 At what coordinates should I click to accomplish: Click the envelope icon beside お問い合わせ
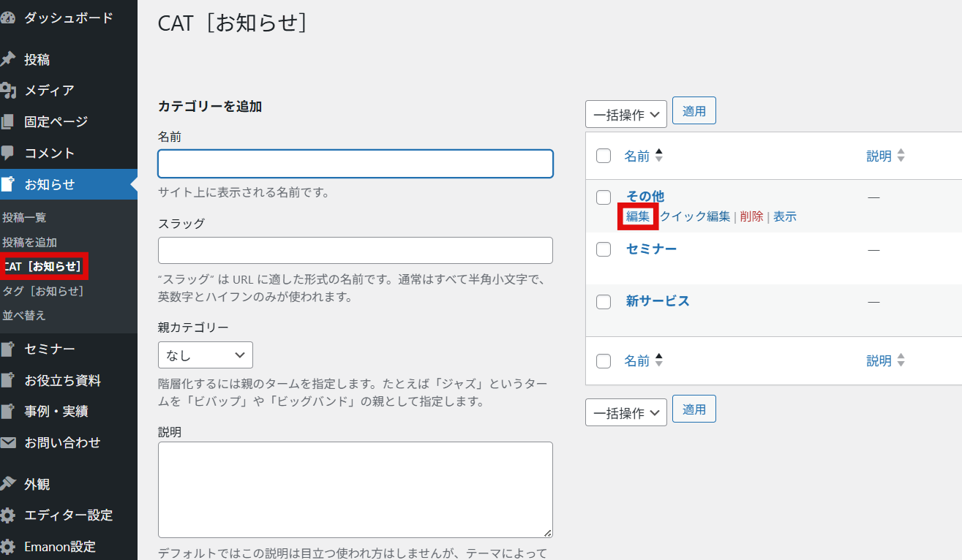[7, 442]
